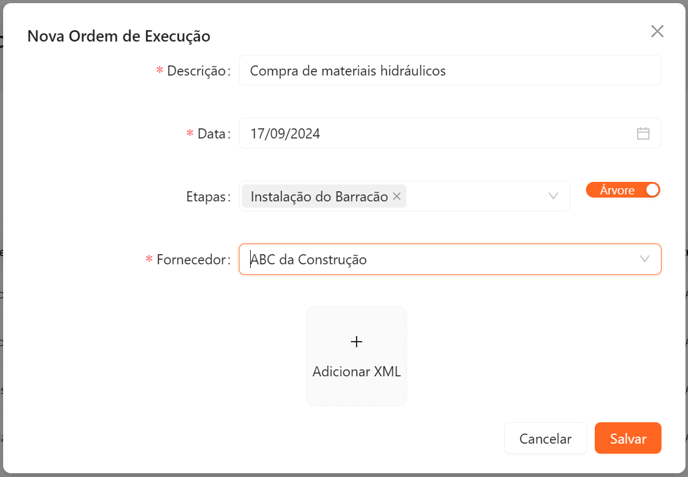Viewport: 688px width, 477px height.
Task: Open the calendar icon in Data field
Action: pos(643,133)
